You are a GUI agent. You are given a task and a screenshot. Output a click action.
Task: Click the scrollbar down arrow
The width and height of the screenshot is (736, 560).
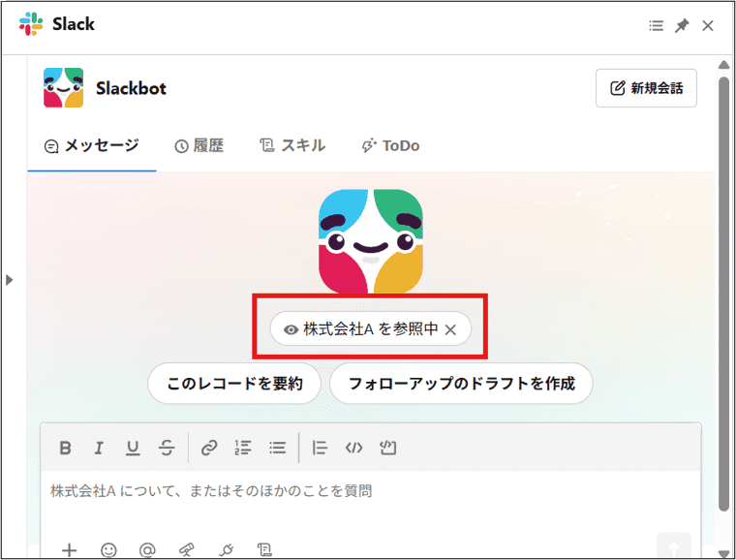(724, 554)
